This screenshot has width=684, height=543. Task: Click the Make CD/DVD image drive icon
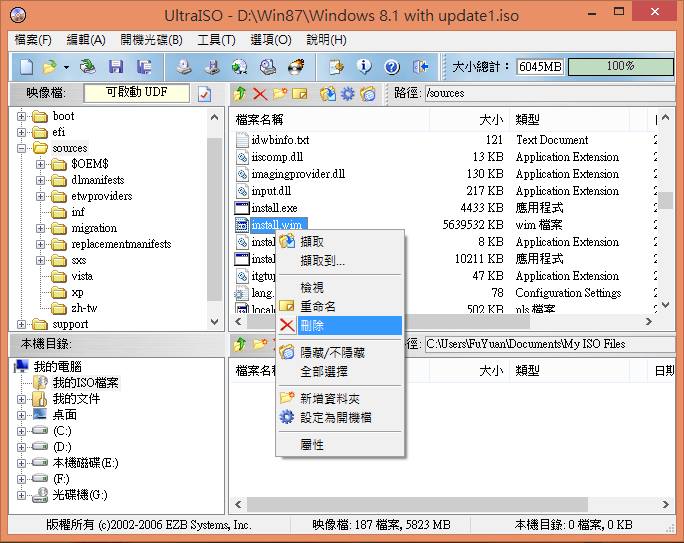pos(184,67)
